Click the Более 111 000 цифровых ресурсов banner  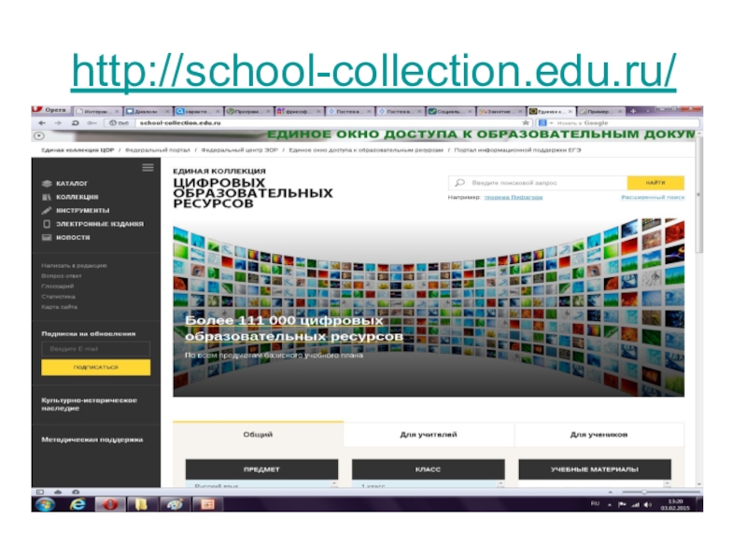coord(294,329)
